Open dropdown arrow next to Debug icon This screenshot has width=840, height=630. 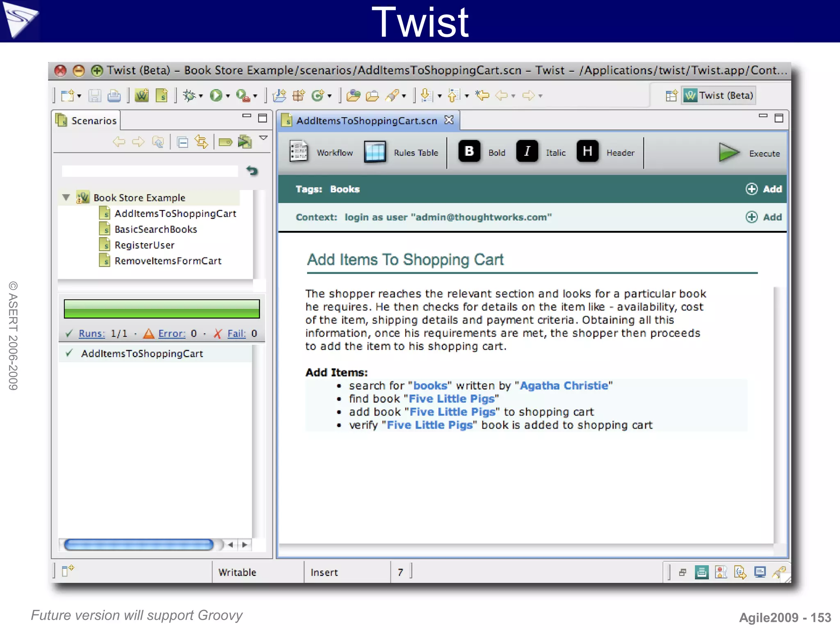[x=201, y=96]
